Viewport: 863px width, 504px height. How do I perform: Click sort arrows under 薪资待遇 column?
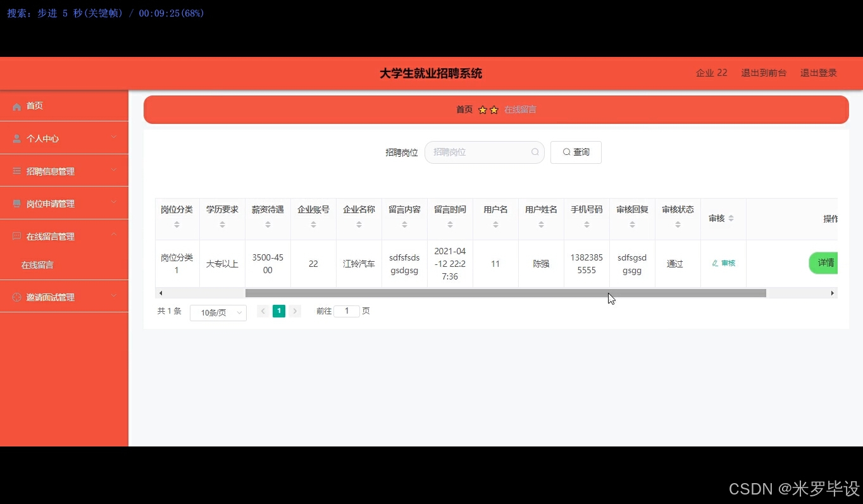(x=268, y=224)
